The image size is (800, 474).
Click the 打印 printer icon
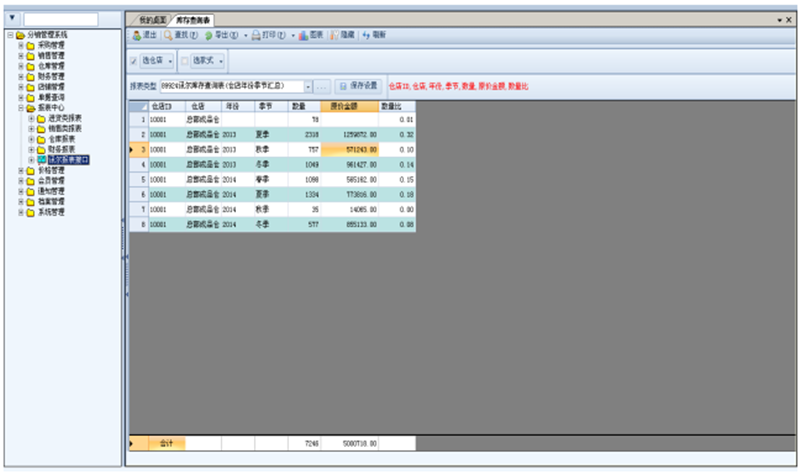pos(256,35)
